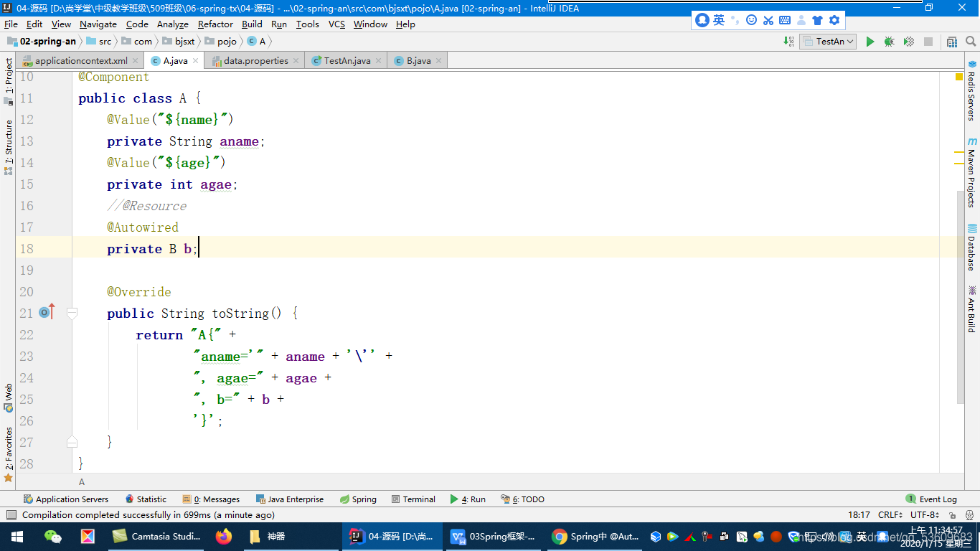980x551 pixels.
Task: Open WeChat from the taskbar
Action: (53, 536)
